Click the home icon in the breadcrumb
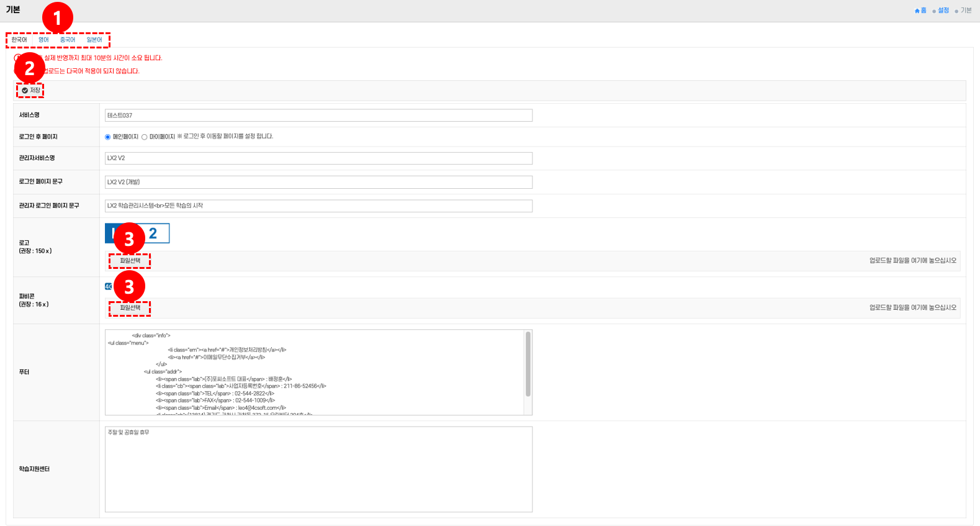 (x=917, y=11)
